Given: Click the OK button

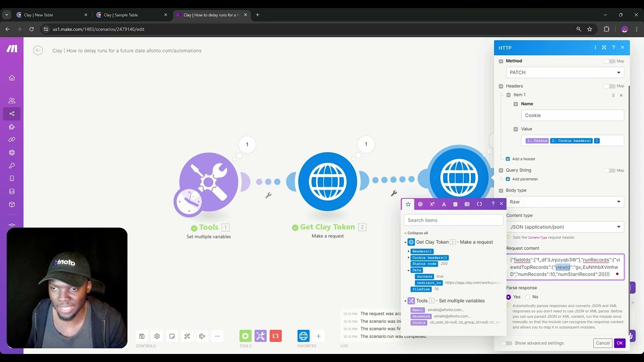Looking at the screenshot, I should (619, 343).
